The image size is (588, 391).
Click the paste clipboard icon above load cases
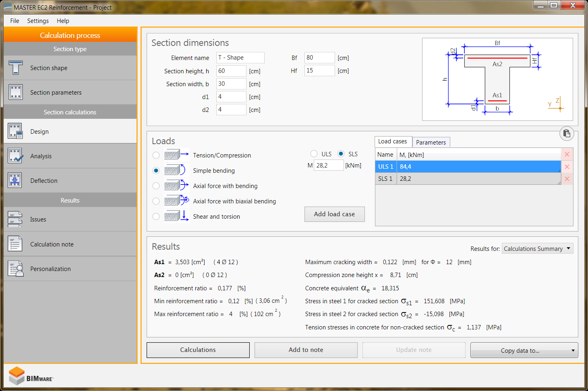click(567, 134)
